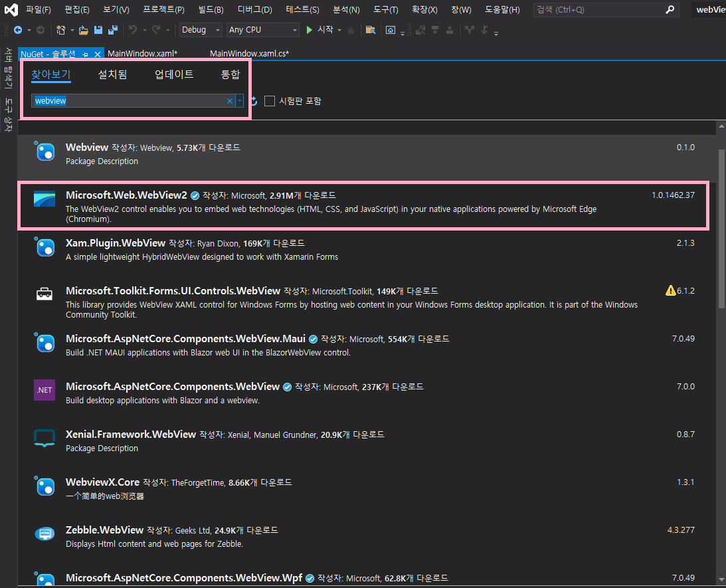Click the verified badge beside Microsoft.Web.WebView2
Screen dimensions: 726x588
coord(195,195)
